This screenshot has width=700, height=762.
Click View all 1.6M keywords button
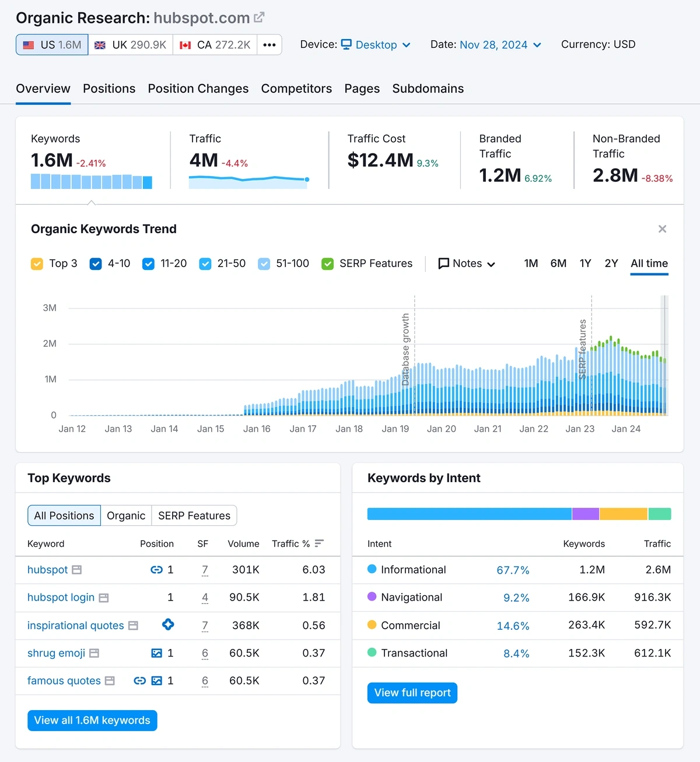click(x=92, y=720)
